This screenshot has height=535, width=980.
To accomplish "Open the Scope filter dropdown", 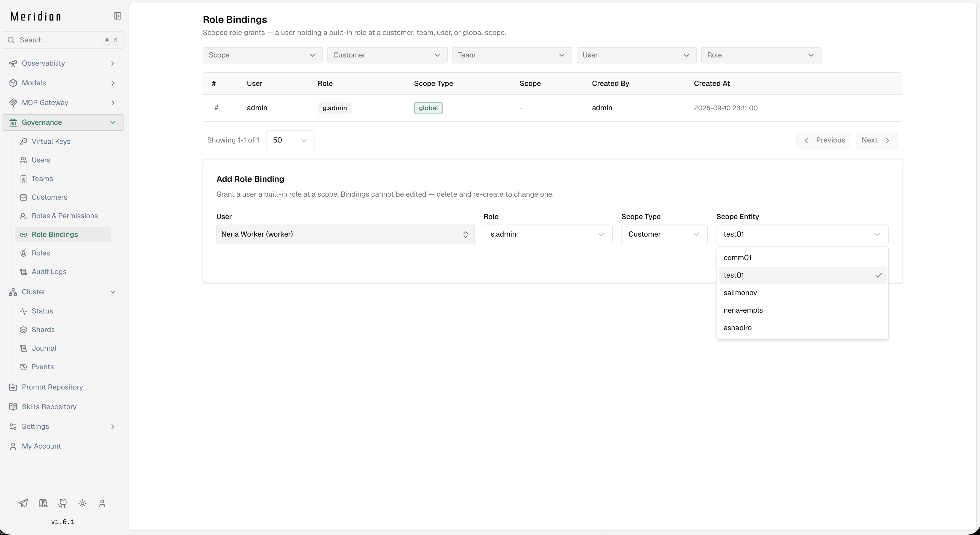I will pyautogui.click(x=263, y=55).
